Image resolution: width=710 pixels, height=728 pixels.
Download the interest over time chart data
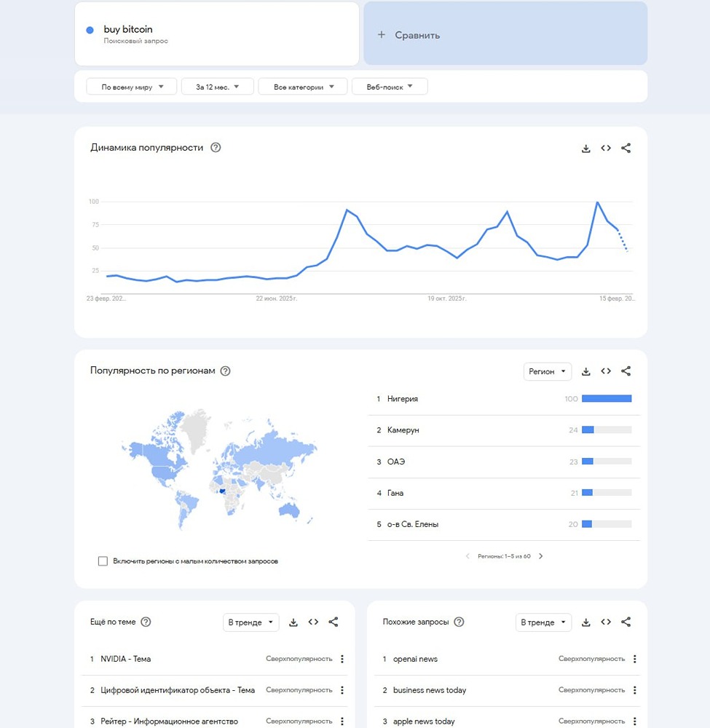(585, 149)
